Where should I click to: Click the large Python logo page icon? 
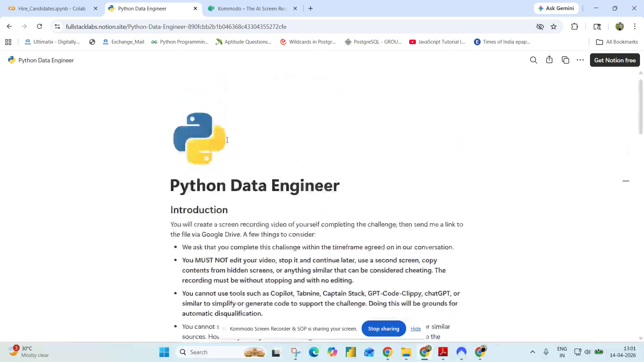tap(199, 138)
